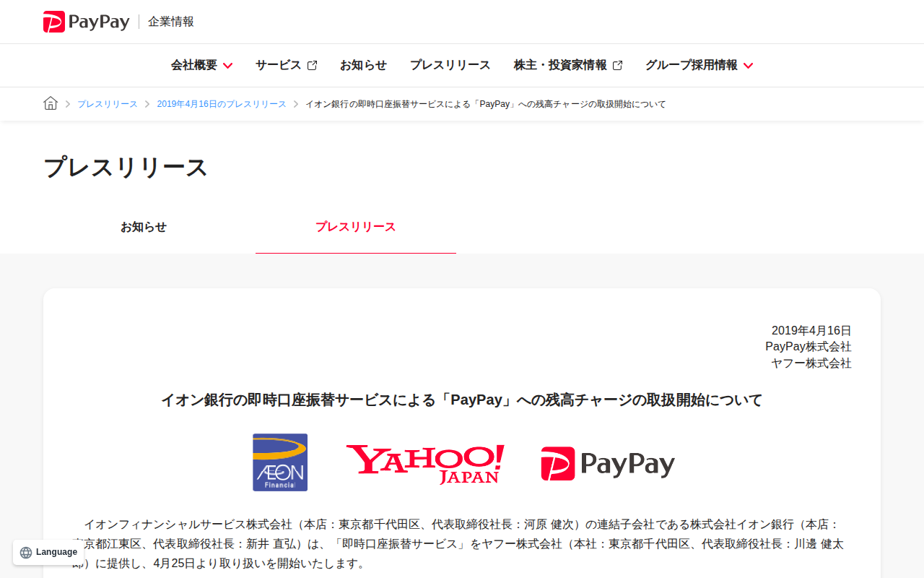This screenshot has width=924, height=578.
Task: Click the last breadcrumb item about 残高チャージ
Action: tap(486, 104)
